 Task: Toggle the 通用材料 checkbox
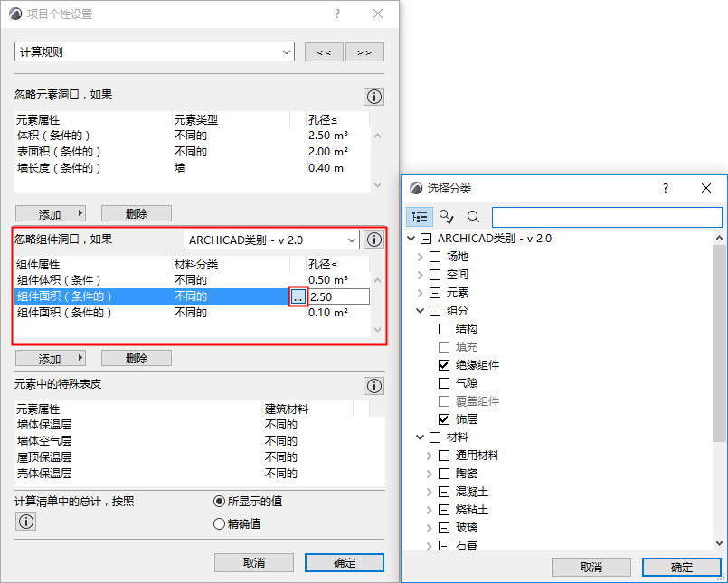click(444, 456)
